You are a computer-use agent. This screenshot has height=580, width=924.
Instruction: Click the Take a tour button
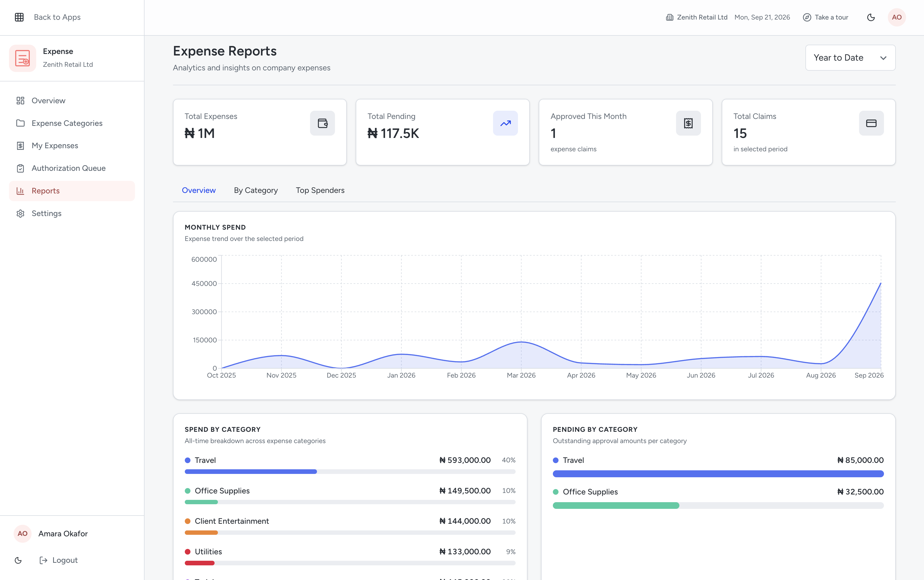pyautogui.click(x=825, y=17)
